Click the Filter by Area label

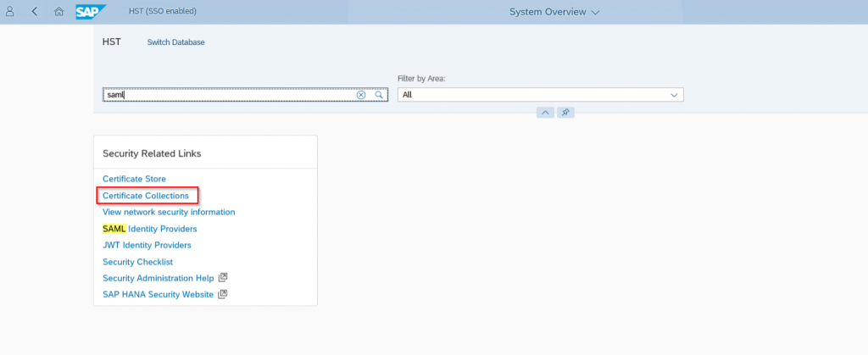pyautogui.click(x=422, y=79)
